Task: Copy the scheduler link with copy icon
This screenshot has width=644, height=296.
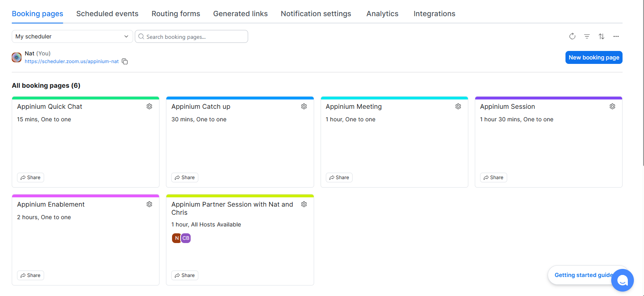Action: pos(125,61)
